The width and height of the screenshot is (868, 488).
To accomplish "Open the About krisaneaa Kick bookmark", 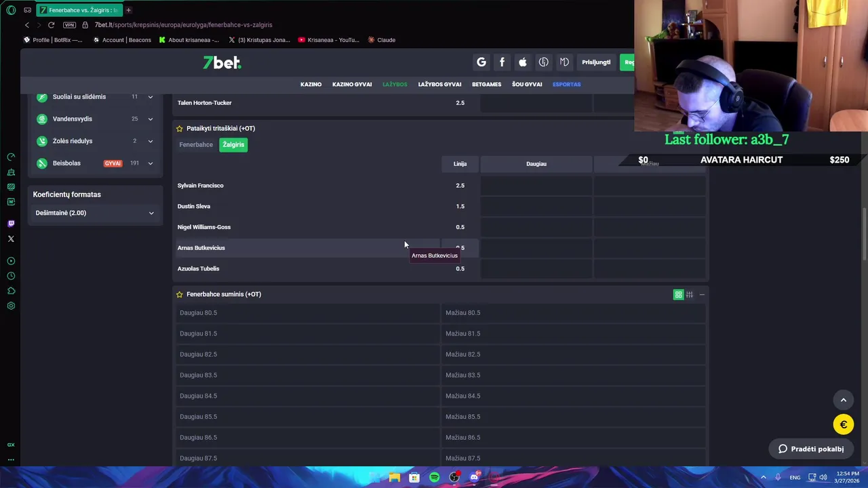I will 189,40.
